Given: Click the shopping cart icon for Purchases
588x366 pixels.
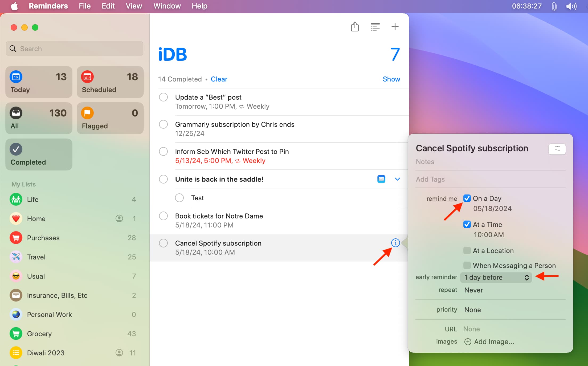Looking at the screenshot, I should click(16, 238).
